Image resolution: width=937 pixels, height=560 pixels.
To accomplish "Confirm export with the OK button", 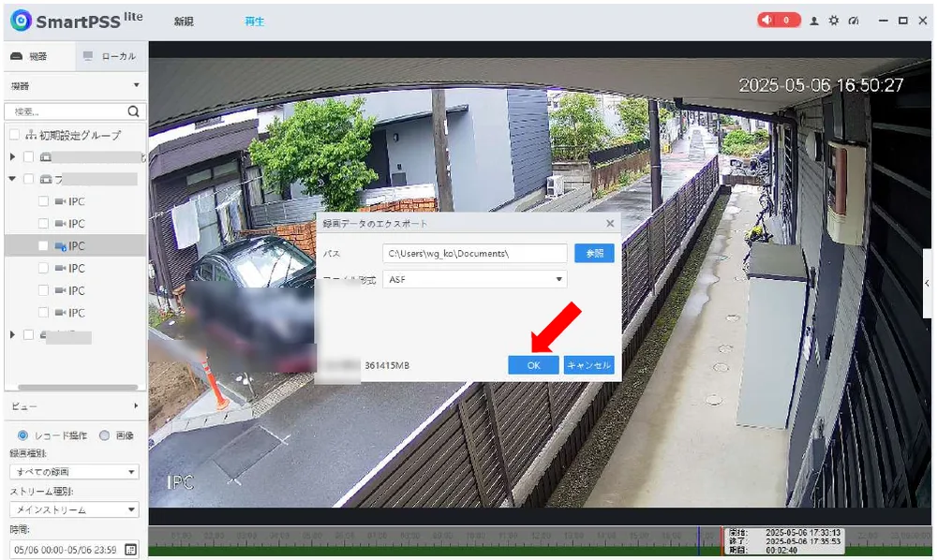I will (x=533, y=365).
